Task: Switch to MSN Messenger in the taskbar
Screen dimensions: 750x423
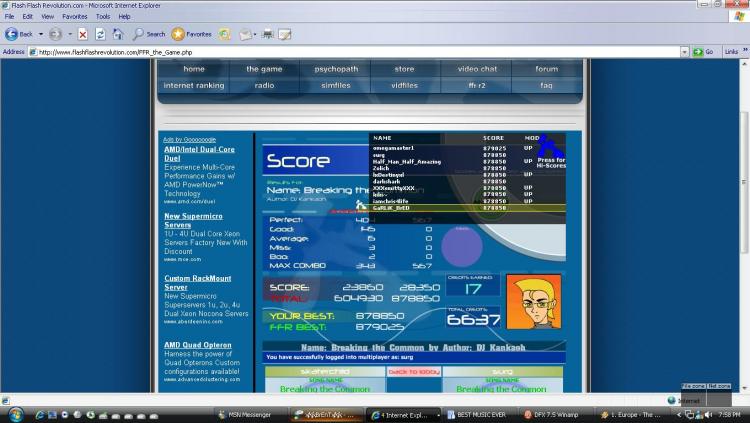Action: point(247,414)
